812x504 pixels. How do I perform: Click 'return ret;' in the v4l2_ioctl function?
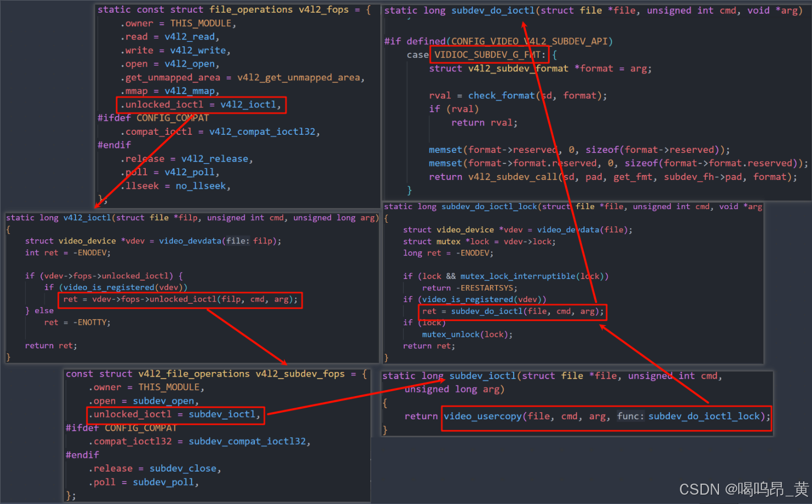[51, 346]
